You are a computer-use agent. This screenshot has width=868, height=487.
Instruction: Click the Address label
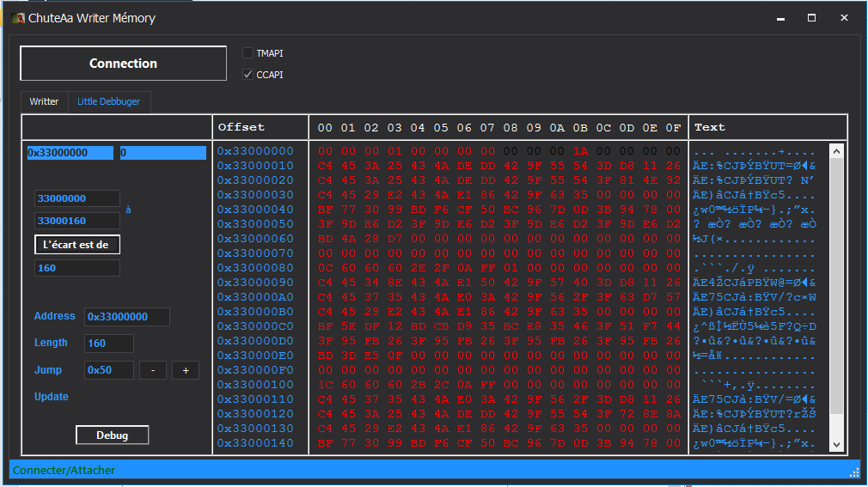(x=54, y=316)
